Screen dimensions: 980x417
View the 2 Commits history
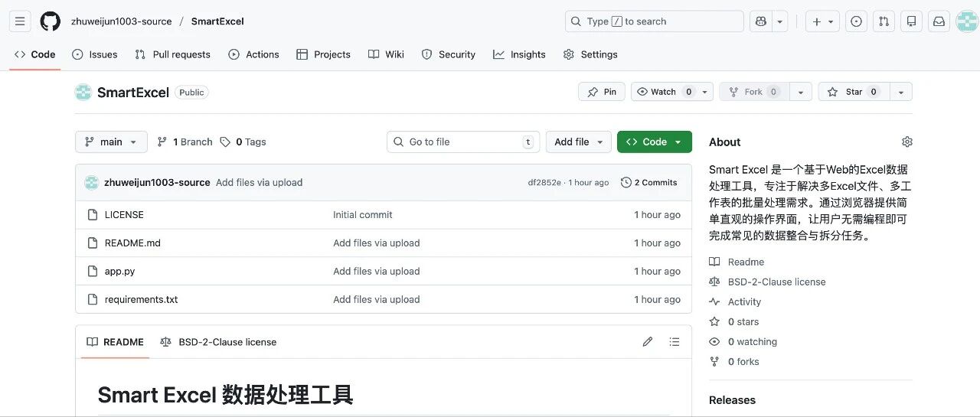648,182
